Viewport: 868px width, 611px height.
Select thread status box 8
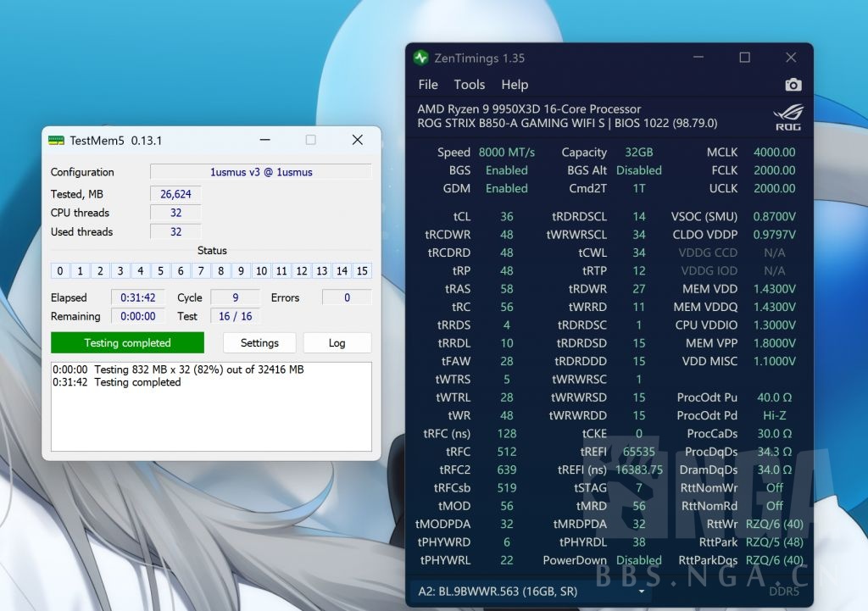[221, 271]
